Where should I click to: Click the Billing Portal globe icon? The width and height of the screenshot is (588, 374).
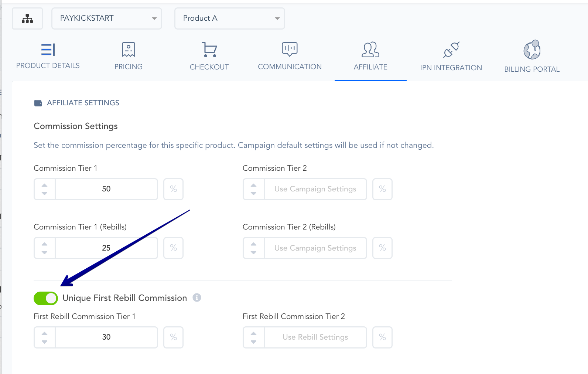(x=532, y=50)
